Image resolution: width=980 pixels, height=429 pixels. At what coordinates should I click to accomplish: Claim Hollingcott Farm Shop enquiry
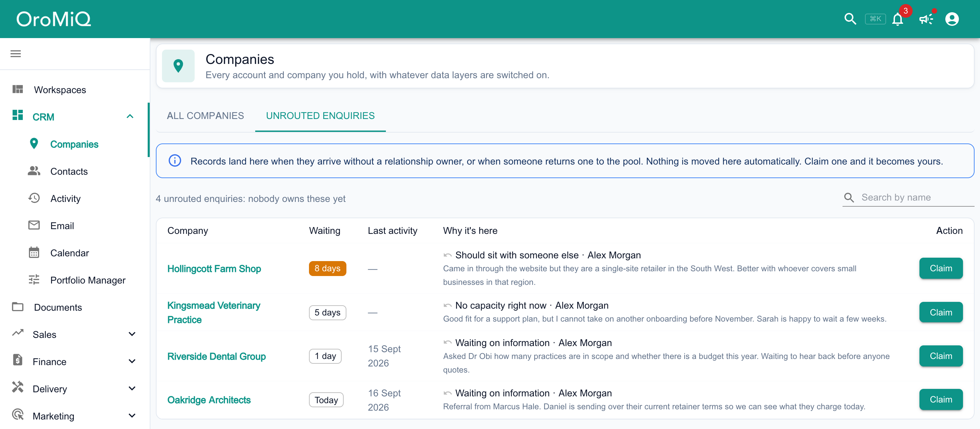pos(941,268)
